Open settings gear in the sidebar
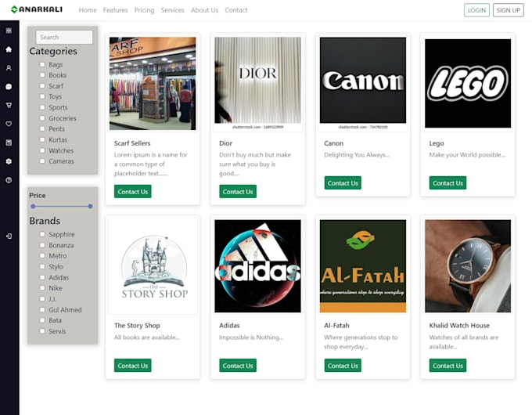 pyautogui.click(x=9, y=161)
